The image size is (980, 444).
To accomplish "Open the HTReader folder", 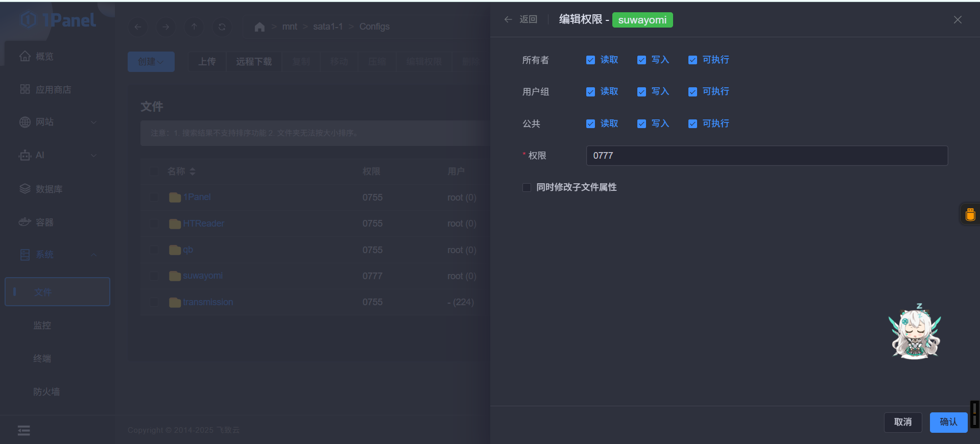I will (x=204, y=224).
